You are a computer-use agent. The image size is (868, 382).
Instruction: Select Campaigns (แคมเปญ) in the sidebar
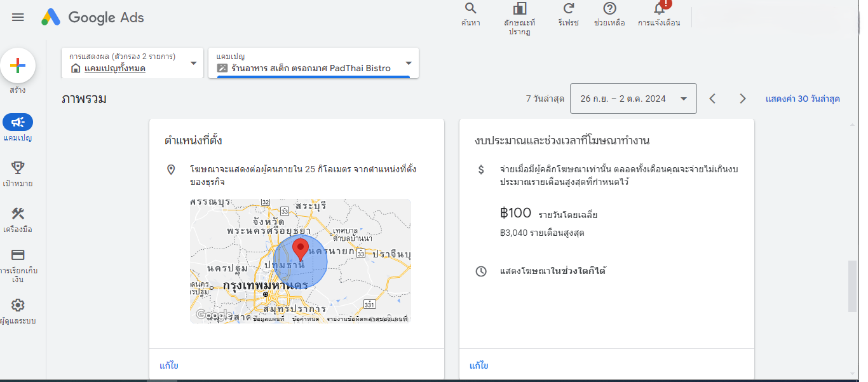pyautogui.click(x=18, y=123)
